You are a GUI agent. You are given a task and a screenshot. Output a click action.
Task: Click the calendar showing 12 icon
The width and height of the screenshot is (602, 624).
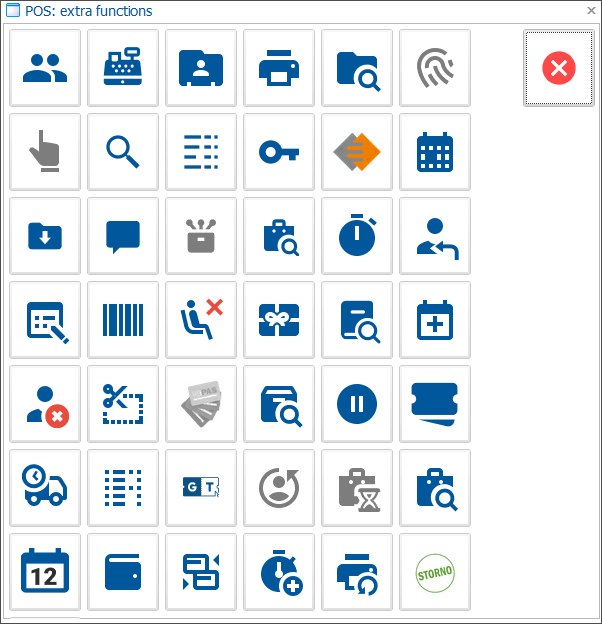[x=45, y=572]
